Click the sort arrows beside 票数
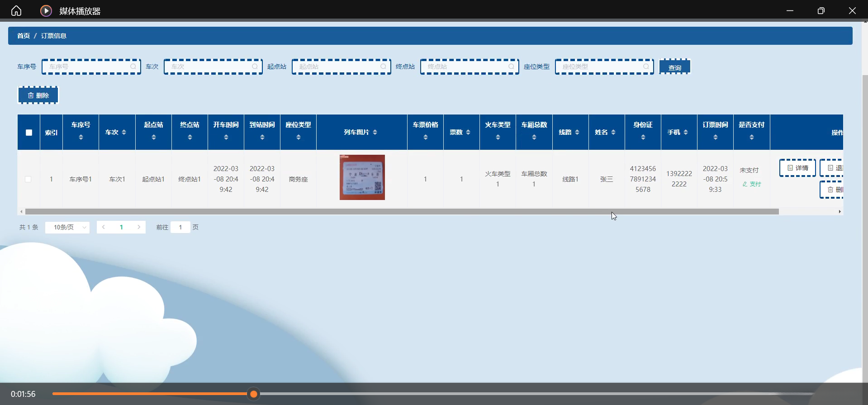Image resolution: width=868 pixels, height=405 pixels. pyautogui.click(x=468, y=132)
